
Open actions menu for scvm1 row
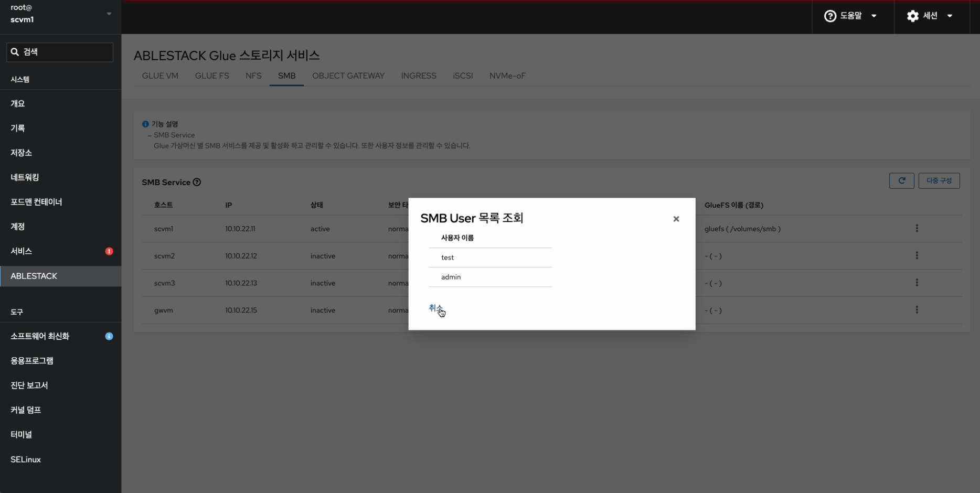coord(917,228)
